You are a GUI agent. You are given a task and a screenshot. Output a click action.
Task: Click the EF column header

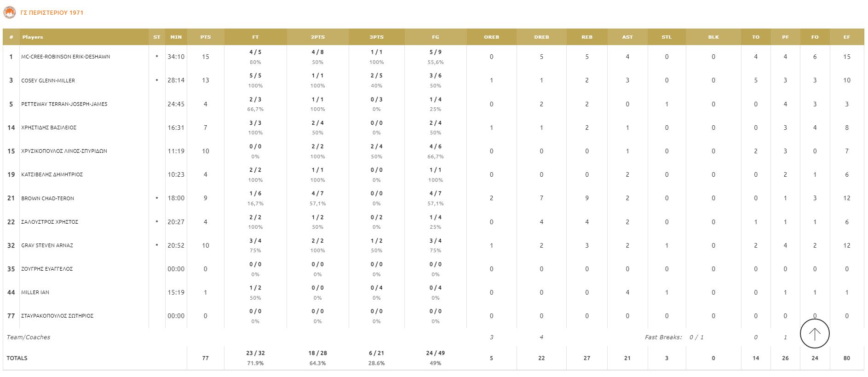(x=846, y=37)
